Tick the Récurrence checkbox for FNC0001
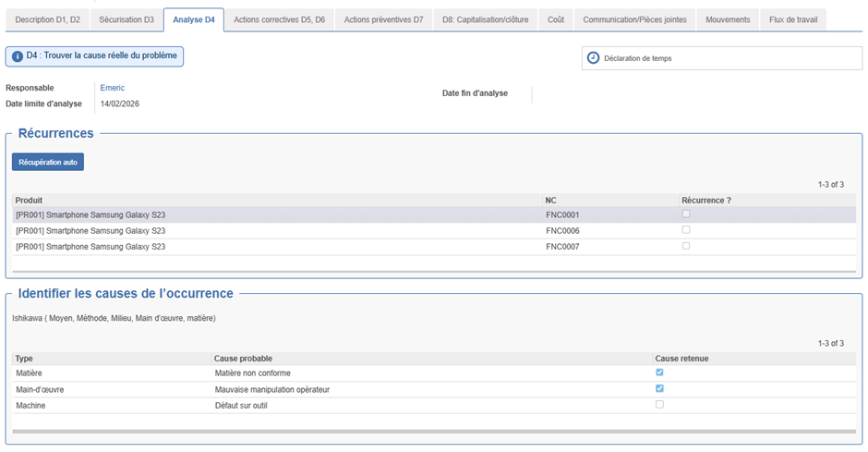 685,214
